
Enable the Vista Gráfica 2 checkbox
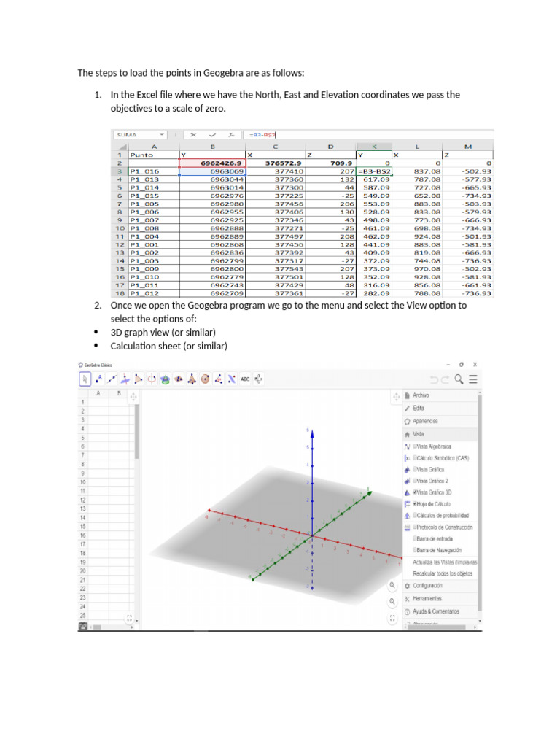(x=415, y=481)
